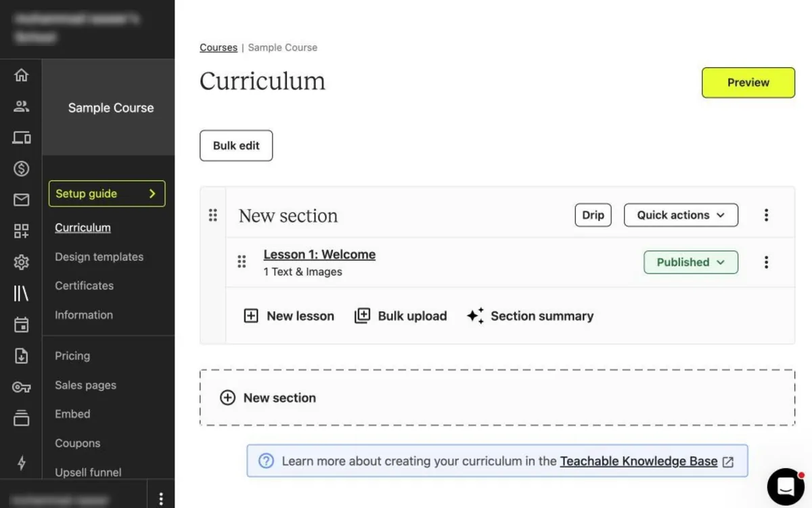Select Upsell funnel in course menu
812x508 pixels.
coord(89,472)
